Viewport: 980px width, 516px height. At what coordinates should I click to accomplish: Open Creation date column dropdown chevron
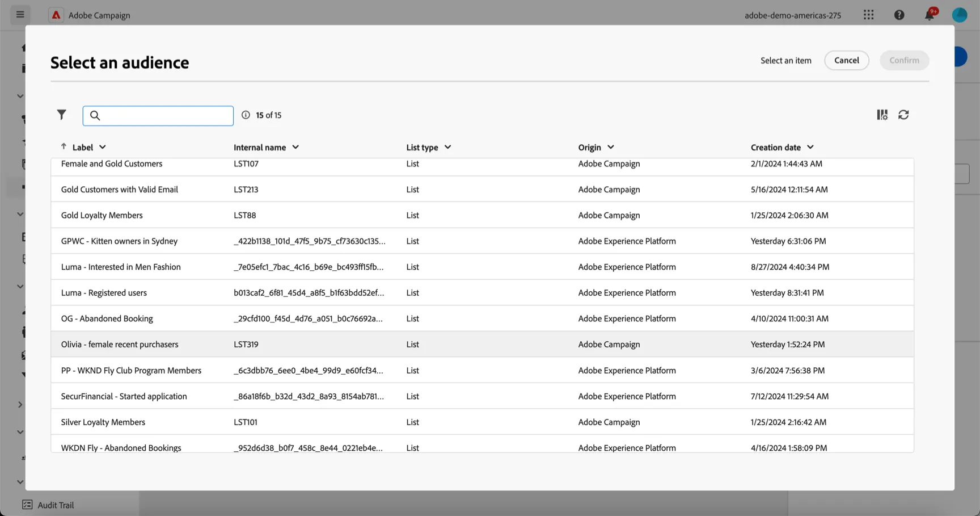[810, 147]
